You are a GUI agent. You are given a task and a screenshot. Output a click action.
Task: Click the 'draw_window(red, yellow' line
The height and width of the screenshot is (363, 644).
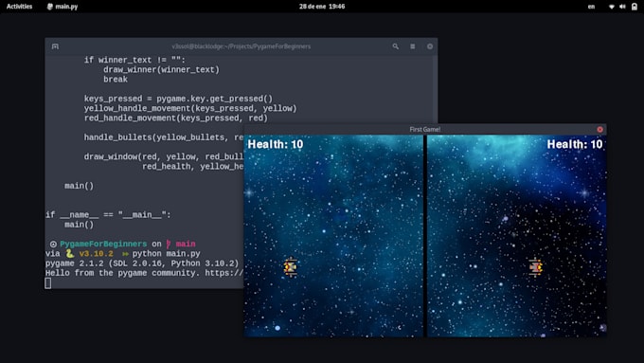(164, 156)
